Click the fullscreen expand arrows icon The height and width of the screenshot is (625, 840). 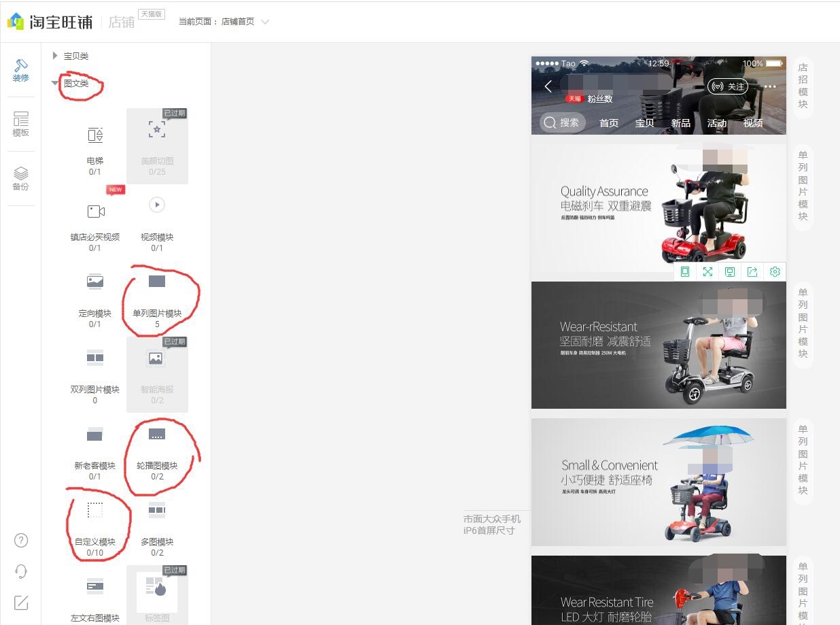tap(707, 271)
